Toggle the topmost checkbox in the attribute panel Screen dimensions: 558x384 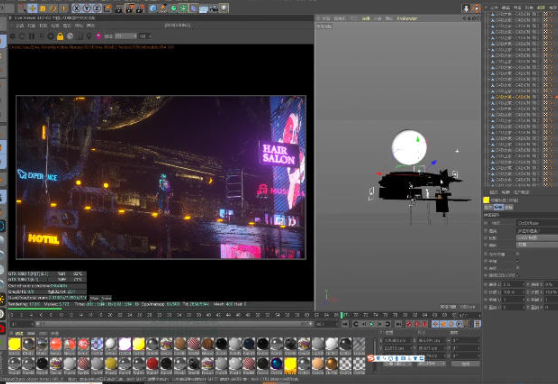[517, 254]
